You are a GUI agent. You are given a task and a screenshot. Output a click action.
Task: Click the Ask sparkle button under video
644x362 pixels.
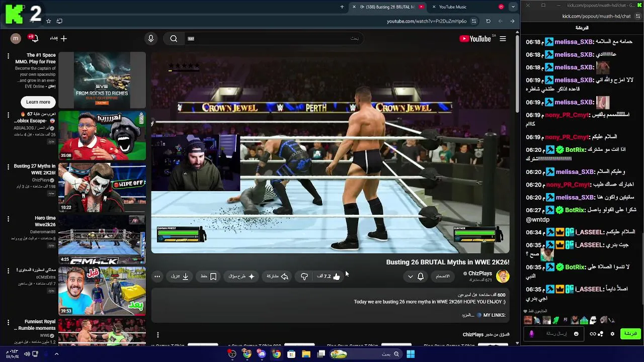click(242, 276)
